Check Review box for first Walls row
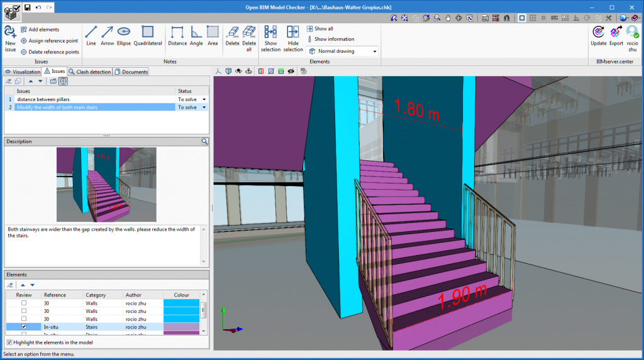Viewport: 644px width, 360px height. tap(24, 303)
